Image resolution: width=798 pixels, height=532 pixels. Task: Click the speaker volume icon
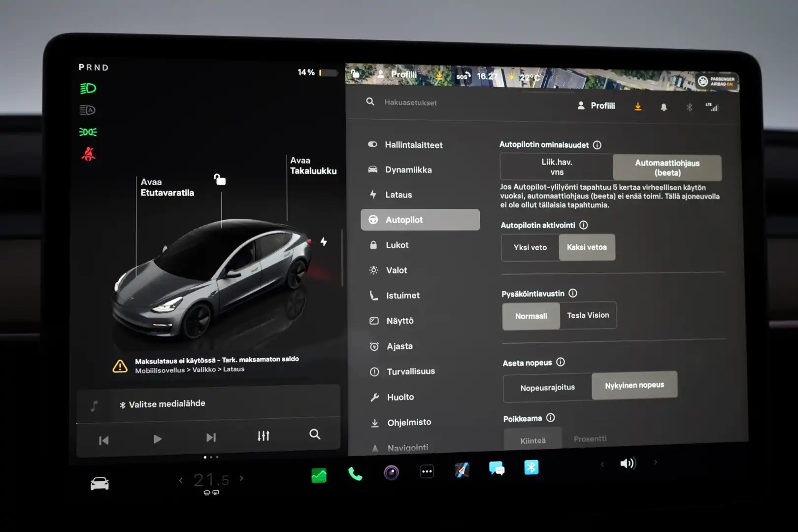628,463
